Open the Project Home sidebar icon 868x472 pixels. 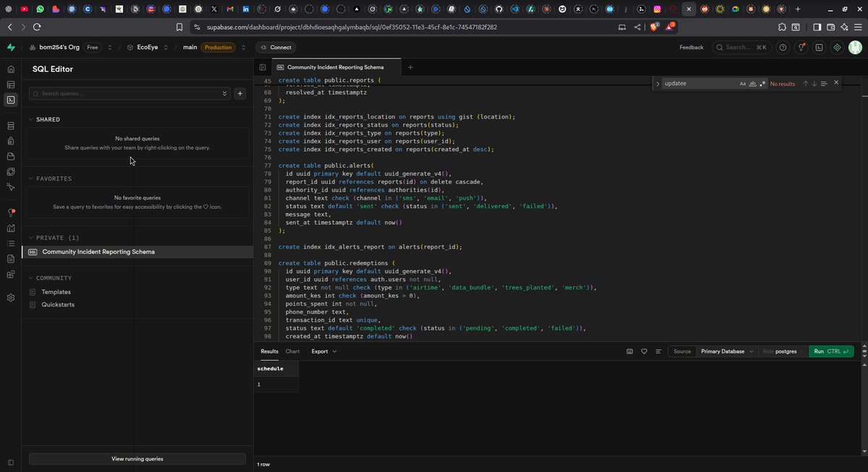[x=11, y=69]
